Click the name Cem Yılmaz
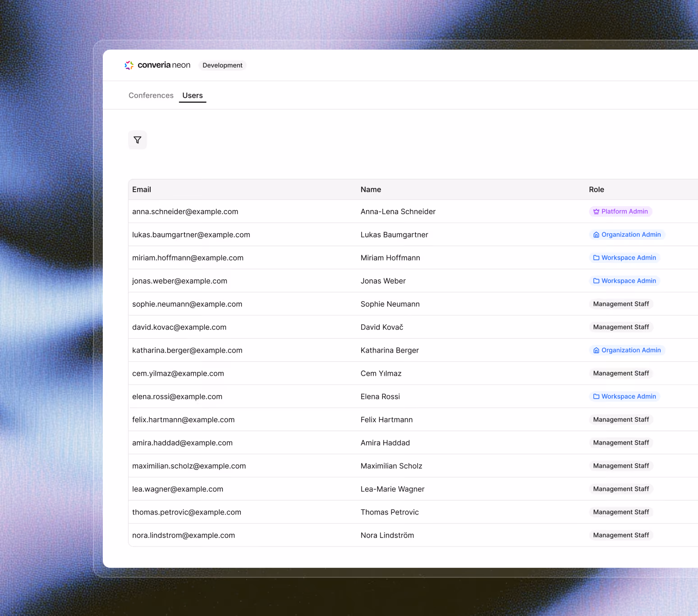This screenshot has height=616, width=698. tap(381, 373)
